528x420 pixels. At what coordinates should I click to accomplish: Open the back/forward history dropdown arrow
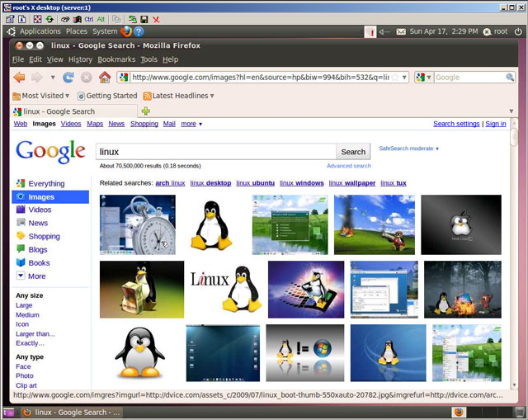pyautogui.click(x=53, y=78)
